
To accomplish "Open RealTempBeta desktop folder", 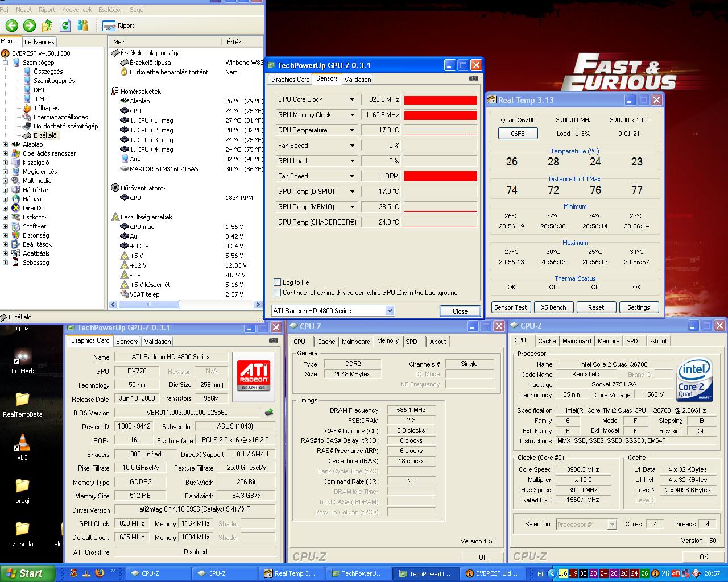I will (x=23, y=404).
